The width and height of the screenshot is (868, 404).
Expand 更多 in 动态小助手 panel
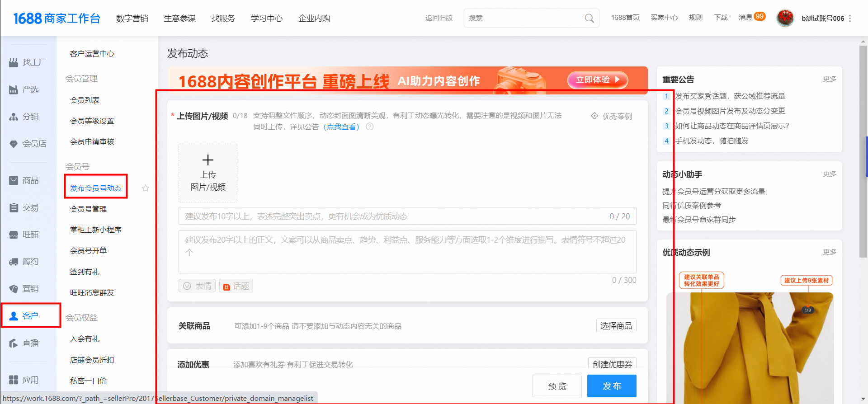coord(829,174)
